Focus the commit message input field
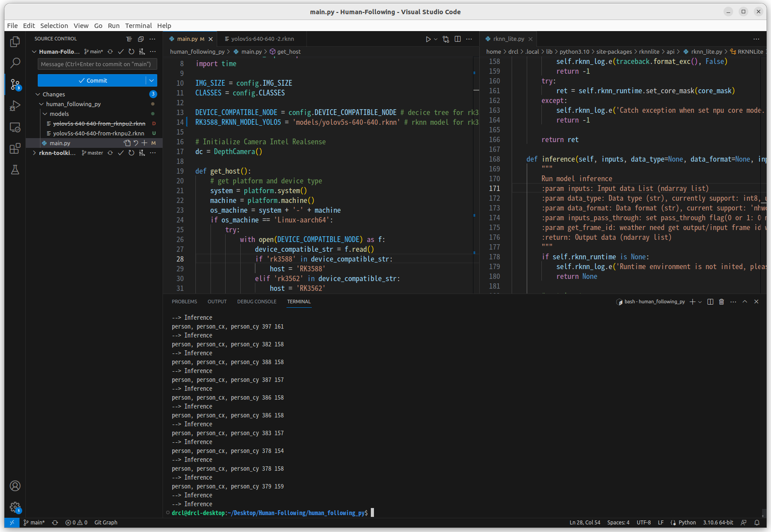This screenshot has width=771, height=532. click(97, 64)
